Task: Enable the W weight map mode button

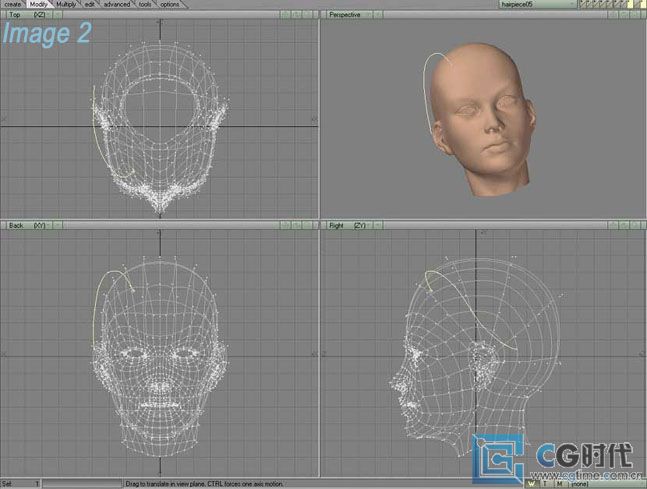Action: 531,484
